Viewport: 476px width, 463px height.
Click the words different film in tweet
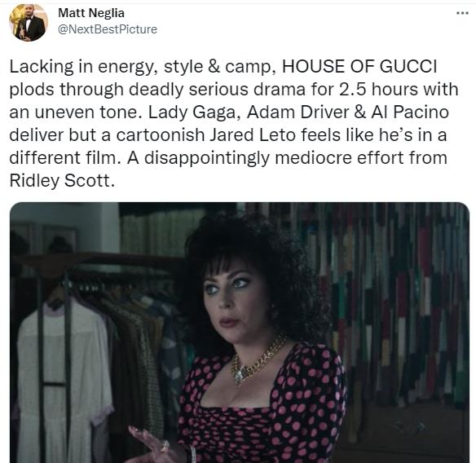pyautogui.click(x=63, y=158)
